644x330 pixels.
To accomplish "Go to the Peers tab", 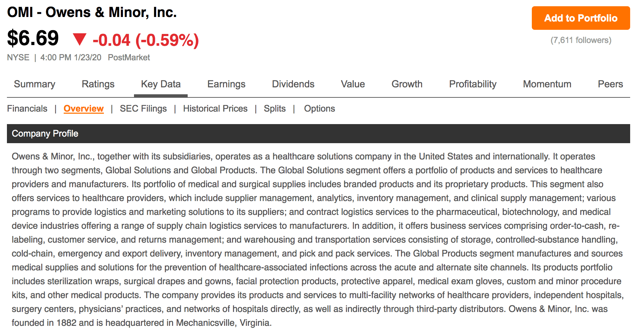I will 610,84.
